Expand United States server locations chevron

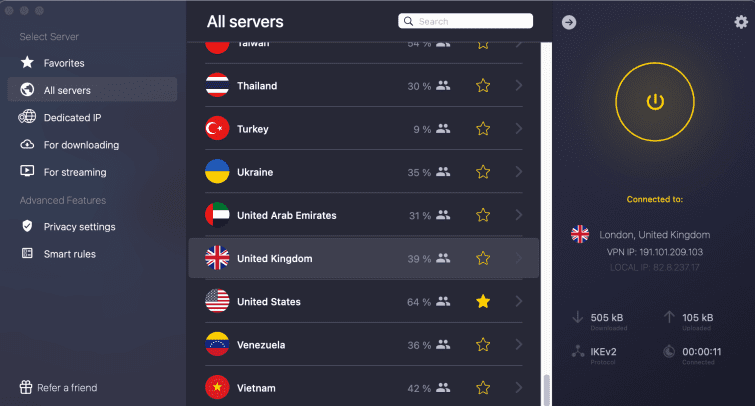click(x=519, y=301)
